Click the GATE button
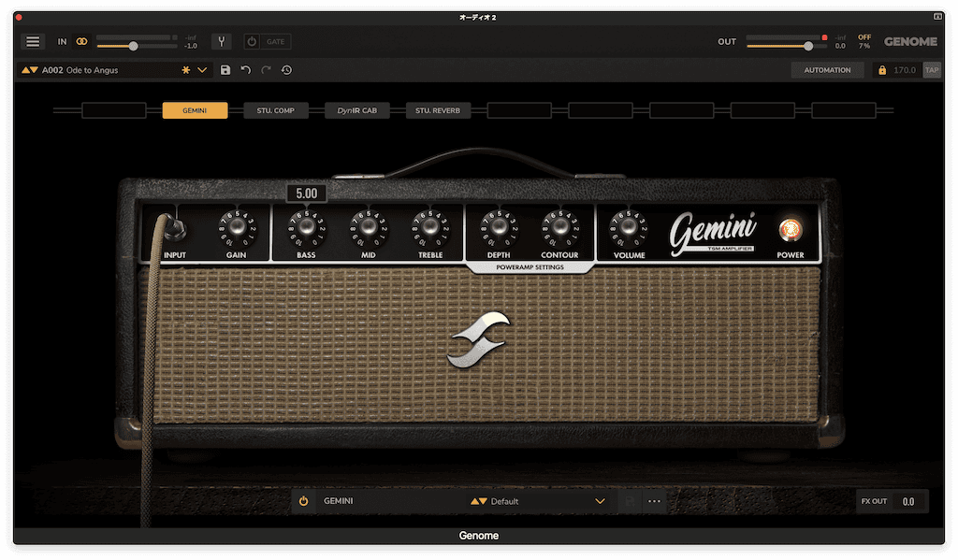The width and height of the screenshot is (958, 560). pos(276,41)
